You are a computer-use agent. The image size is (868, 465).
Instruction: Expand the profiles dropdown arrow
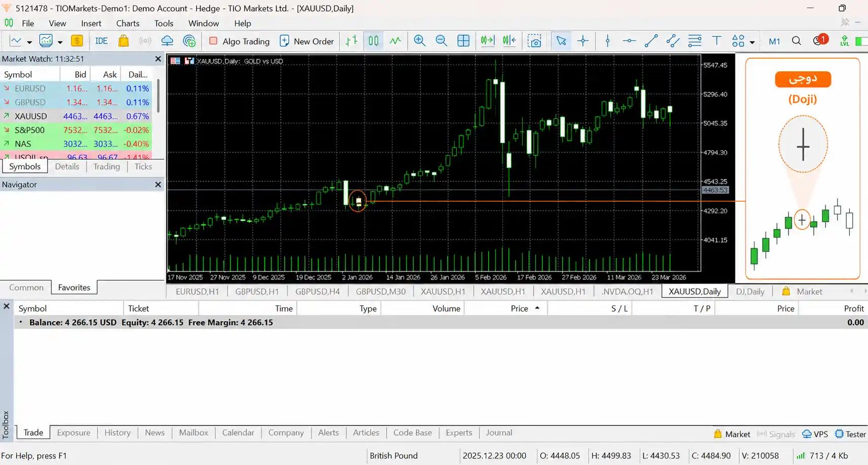coord(60,42)
